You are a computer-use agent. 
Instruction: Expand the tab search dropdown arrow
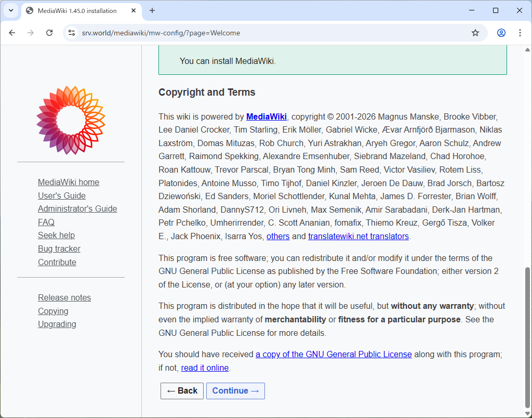pyautogui.click(x=11, y=10)
